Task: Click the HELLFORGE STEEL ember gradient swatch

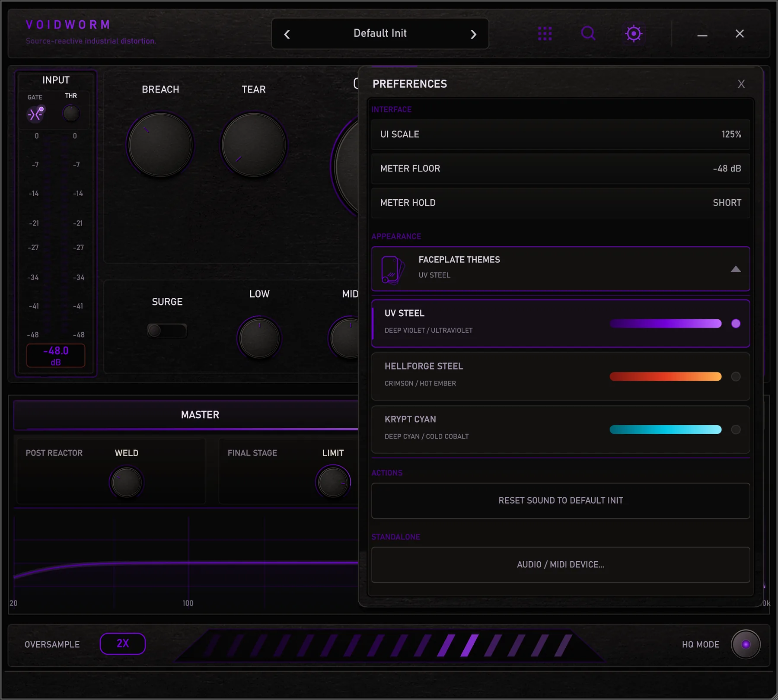Action: pos(665,376)
